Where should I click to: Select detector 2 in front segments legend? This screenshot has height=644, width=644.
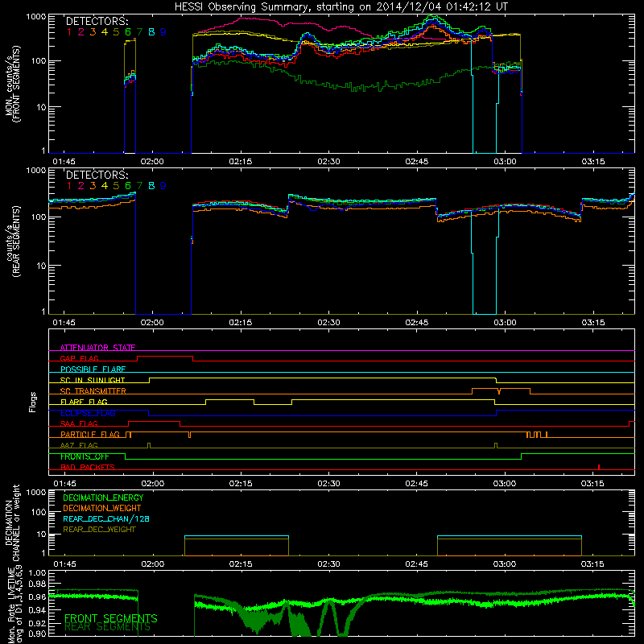point(81,32)
